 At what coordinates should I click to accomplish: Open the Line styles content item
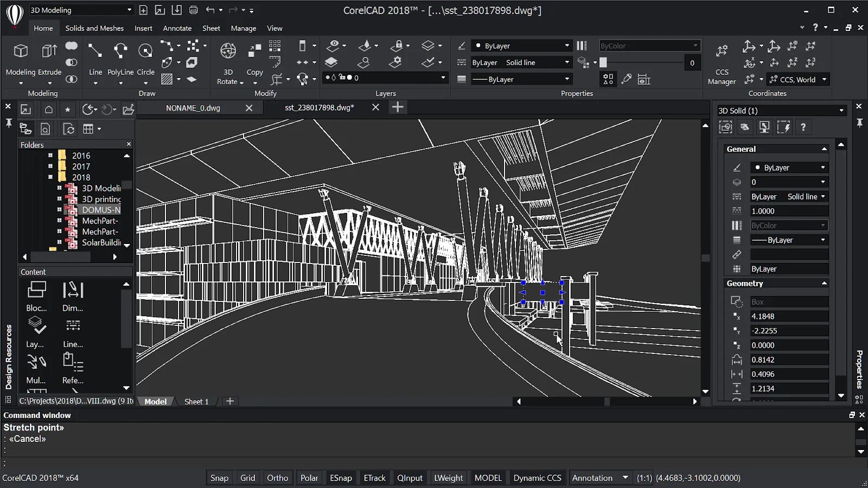(x=73, y=332)
